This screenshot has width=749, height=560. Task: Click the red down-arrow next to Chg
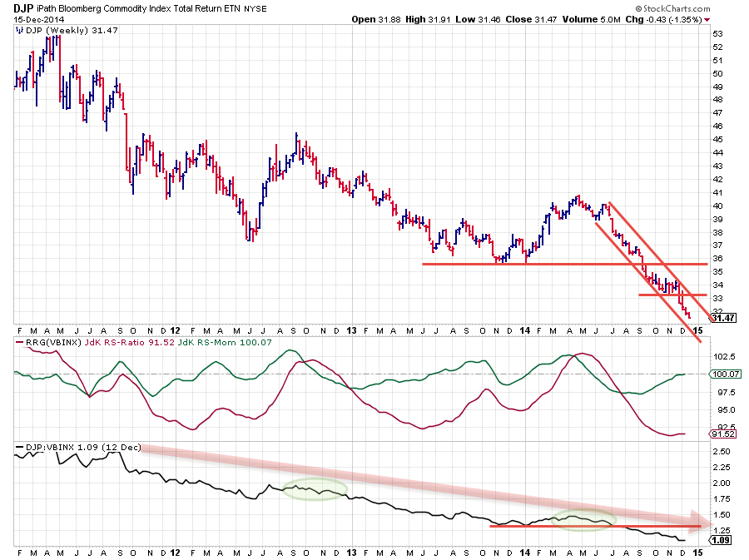coord(707,20)
